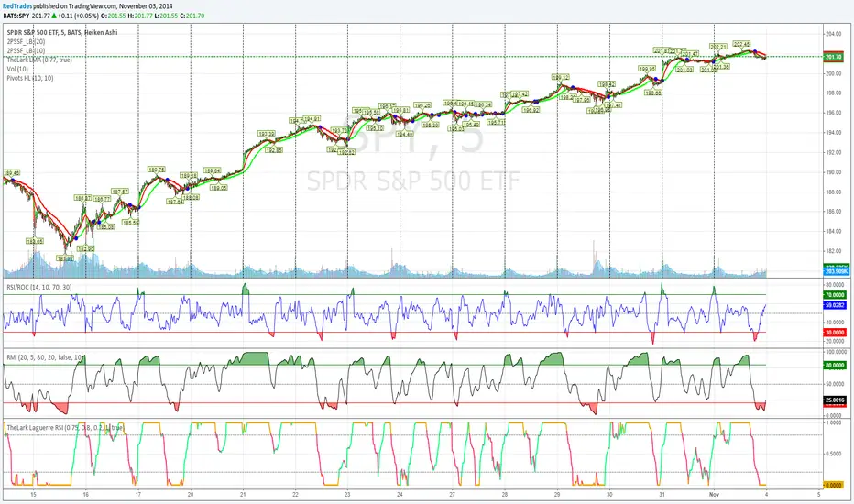
Task: Click date 15 on time axis
Action: tap(33, 495)
